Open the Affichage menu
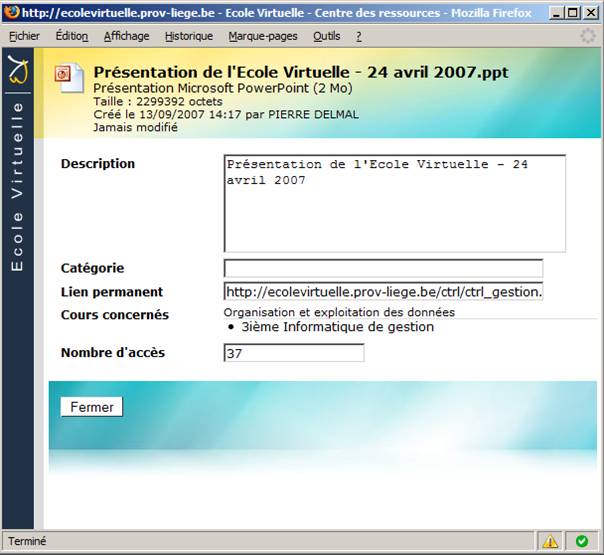 coord(126,36)
